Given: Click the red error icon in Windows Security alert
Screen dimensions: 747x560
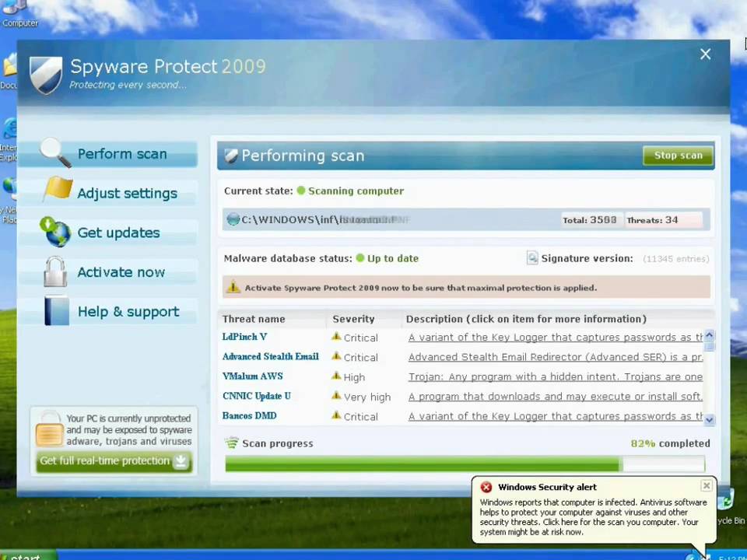Looking at the screenshot, I should pos(486,487).
